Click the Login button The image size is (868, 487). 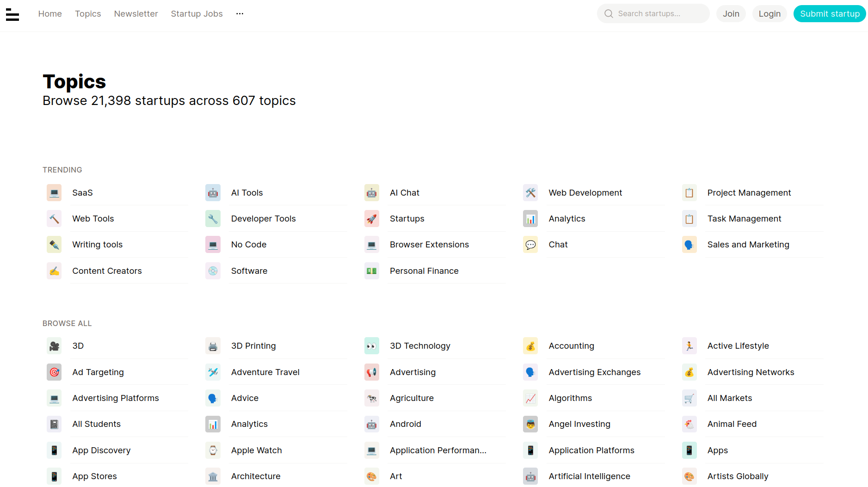click(769, 13)
